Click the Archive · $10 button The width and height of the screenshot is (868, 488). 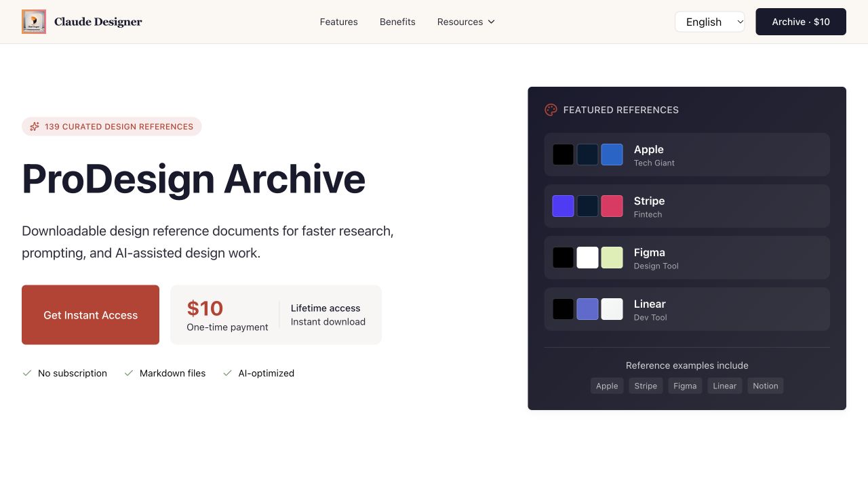pos(801,22)
